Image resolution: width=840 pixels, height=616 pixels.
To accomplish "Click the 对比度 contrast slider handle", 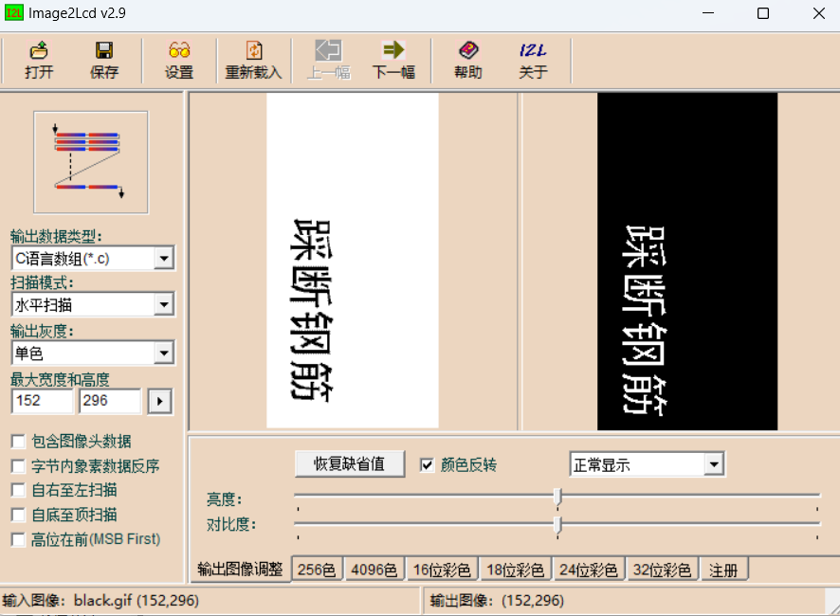I will (557, 525).
